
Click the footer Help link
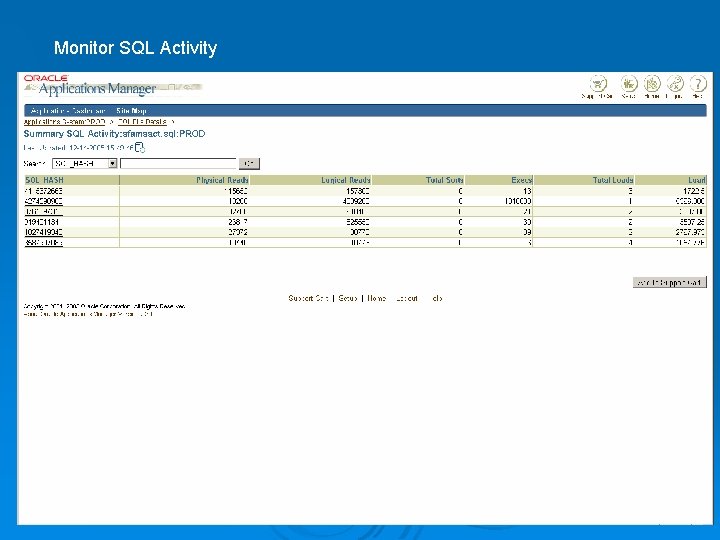(437, 298)
